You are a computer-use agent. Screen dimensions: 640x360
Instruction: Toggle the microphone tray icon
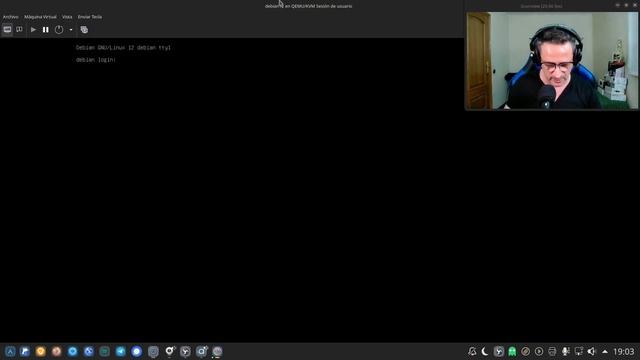(566, 351)
